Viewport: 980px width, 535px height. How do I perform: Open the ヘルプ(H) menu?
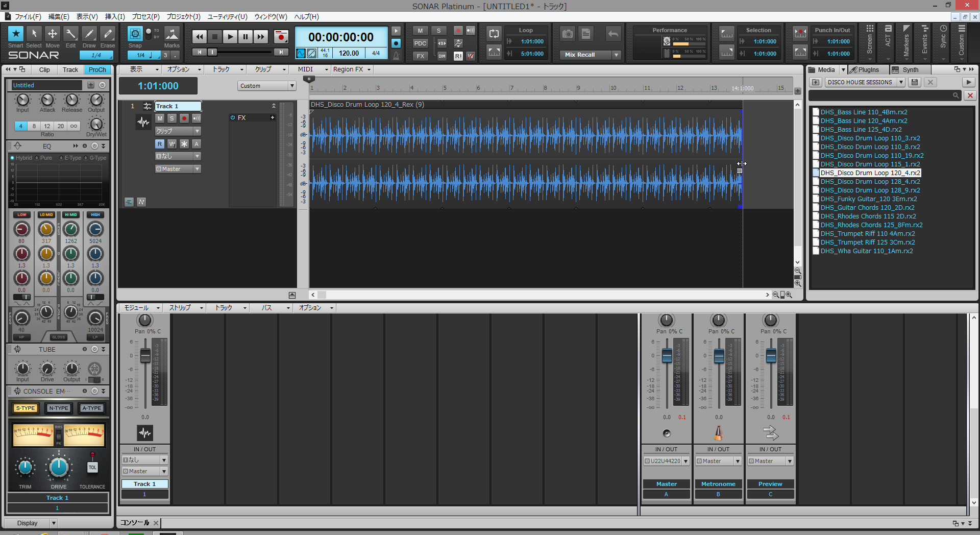point(306,16)
